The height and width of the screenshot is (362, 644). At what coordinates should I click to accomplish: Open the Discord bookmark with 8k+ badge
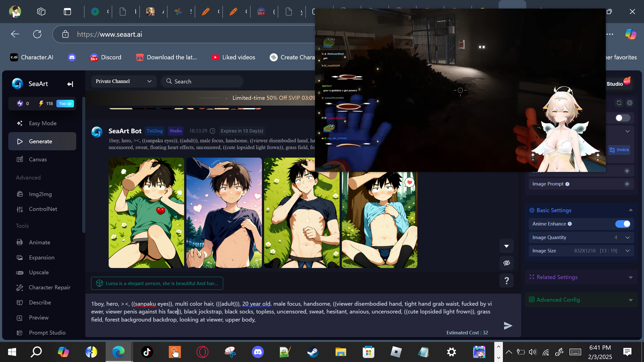106,57
